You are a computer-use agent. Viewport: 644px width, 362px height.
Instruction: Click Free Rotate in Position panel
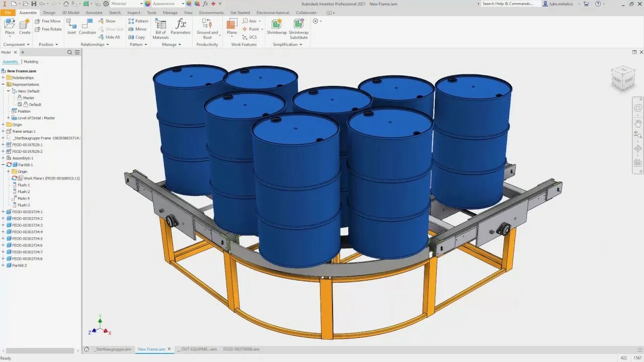point(48,29)
